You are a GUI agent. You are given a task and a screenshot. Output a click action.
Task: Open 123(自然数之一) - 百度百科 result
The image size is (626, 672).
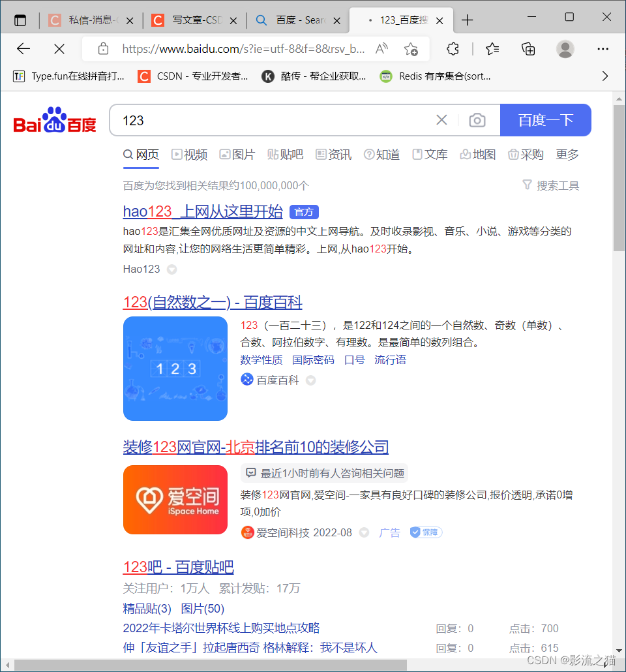pyautogui.click(x=213, y=303)
